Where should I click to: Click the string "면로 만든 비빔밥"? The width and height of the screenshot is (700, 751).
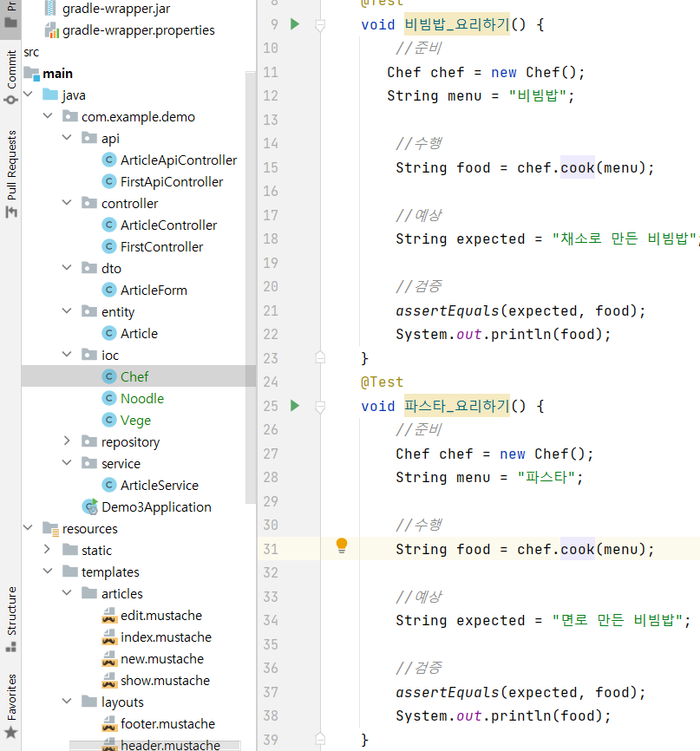[617, 620]
